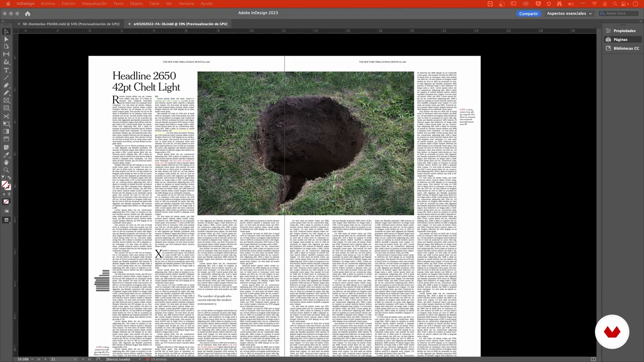Viewport: 644px width, 362px height.
Task: Open the Aspectos esenciales workspace dropdown
Action: pyautogui.click(x=569, y=14)
